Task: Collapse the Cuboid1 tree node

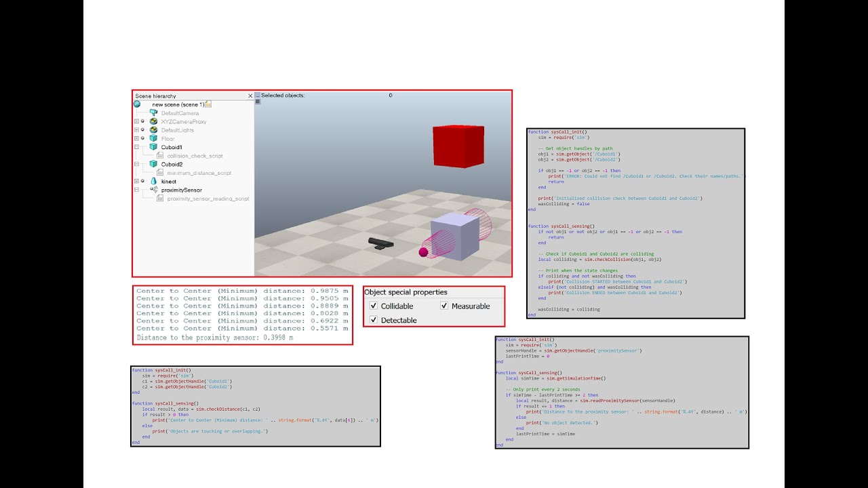Action: click(x=136, y=147)
